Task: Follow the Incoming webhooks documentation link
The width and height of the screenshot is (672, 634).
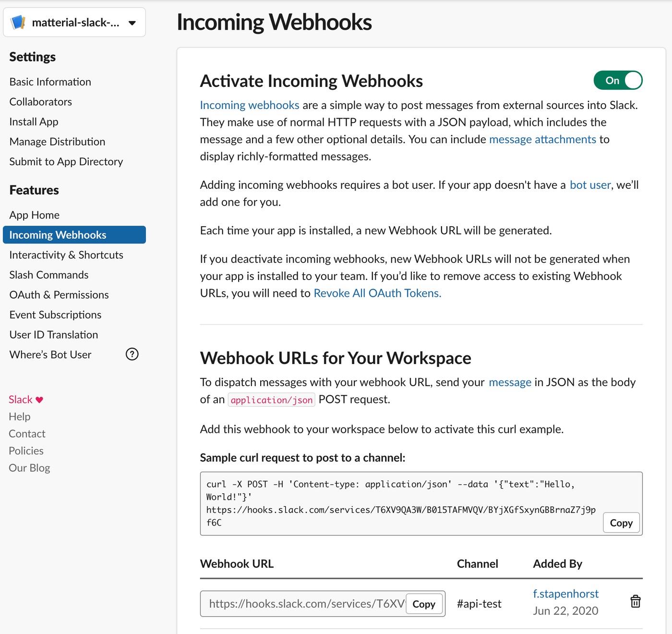Action: (250, 105)
